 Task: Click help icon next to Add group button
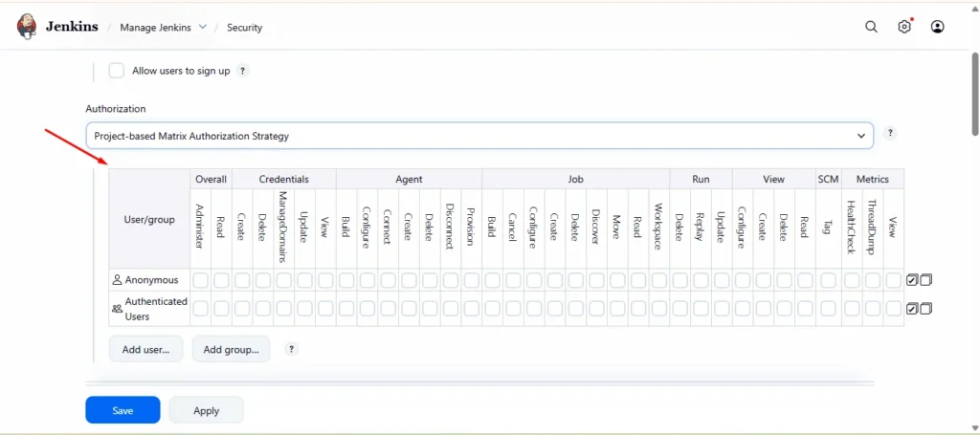coord(291,350)
